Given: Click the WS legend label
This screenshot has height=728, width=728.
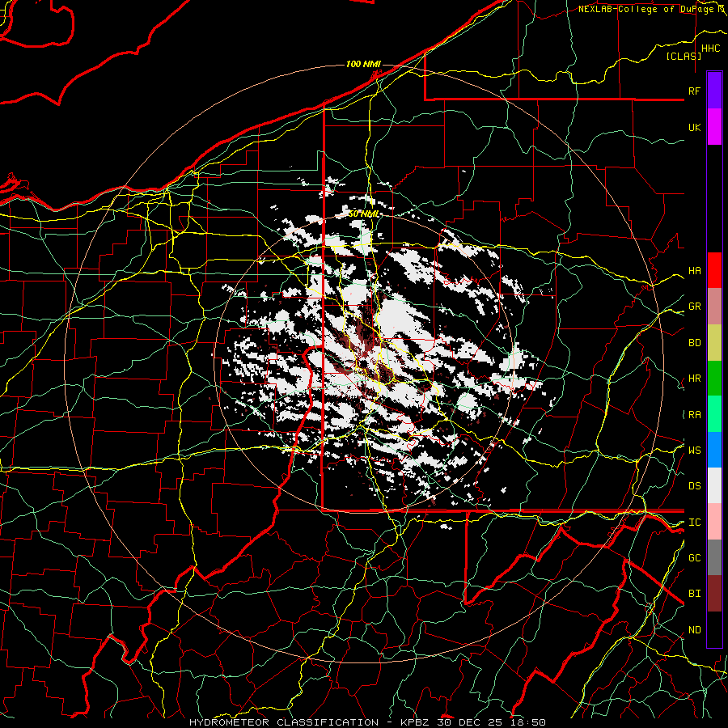Looking at the screenshot, I should click(694, 450).
